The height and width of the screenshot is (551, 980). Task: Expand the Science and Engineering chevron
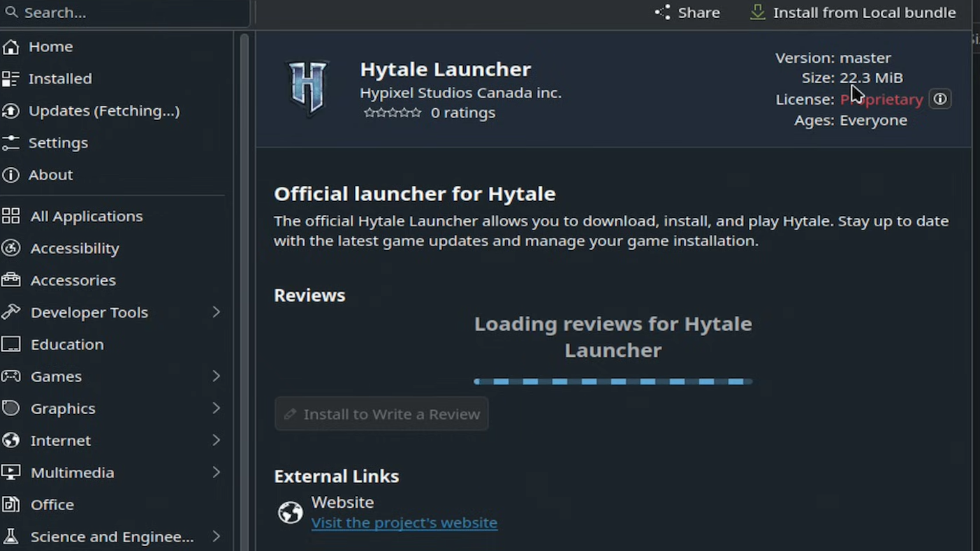pyautogui.click(x=217, y=538)
